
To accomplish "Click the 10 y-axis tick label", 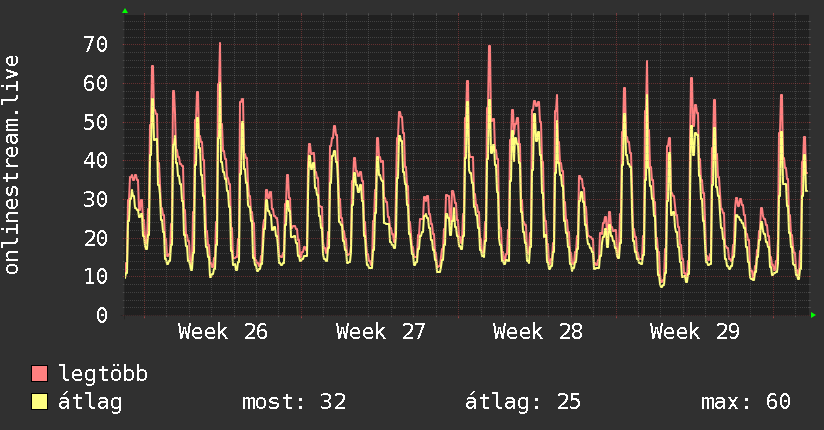I will tap(96, 277).
